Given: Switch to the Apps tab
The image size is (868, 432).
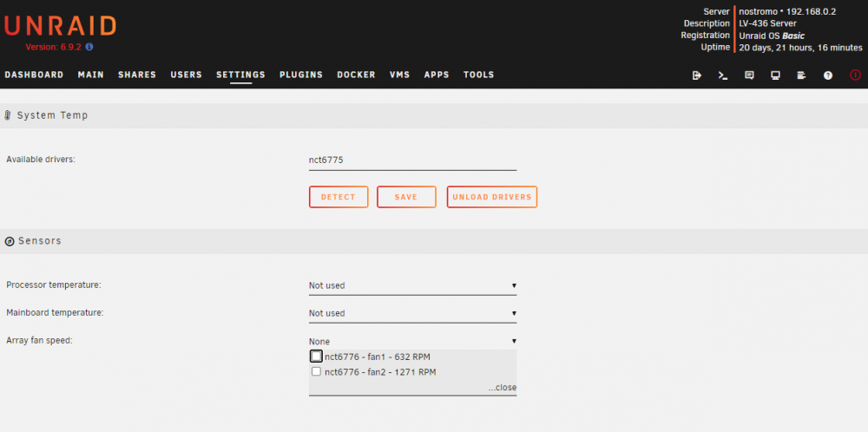Looking at the screenshot, I should (x=437, y=75).
